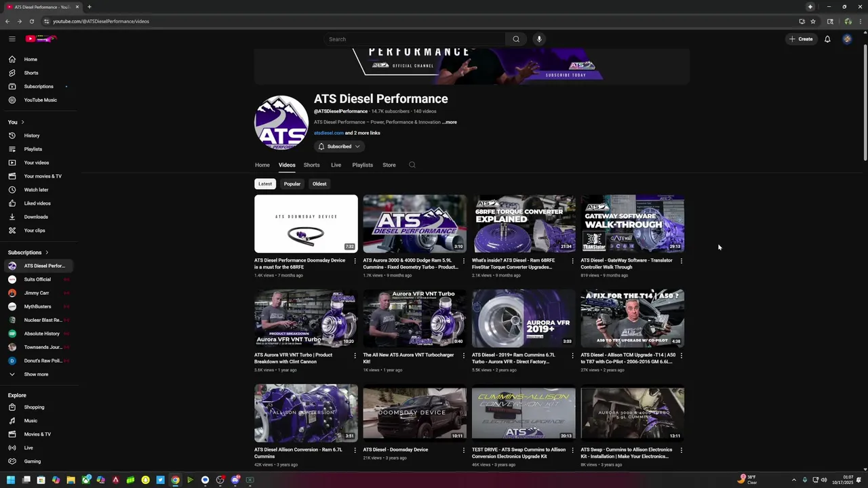This screenshot has width=868, height=488.
Task: Select the Oldest sort chip
Action: coord(319,184)
